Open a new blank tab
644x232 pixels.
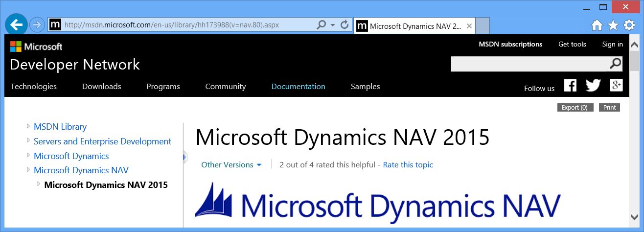[x=483, y=26]
